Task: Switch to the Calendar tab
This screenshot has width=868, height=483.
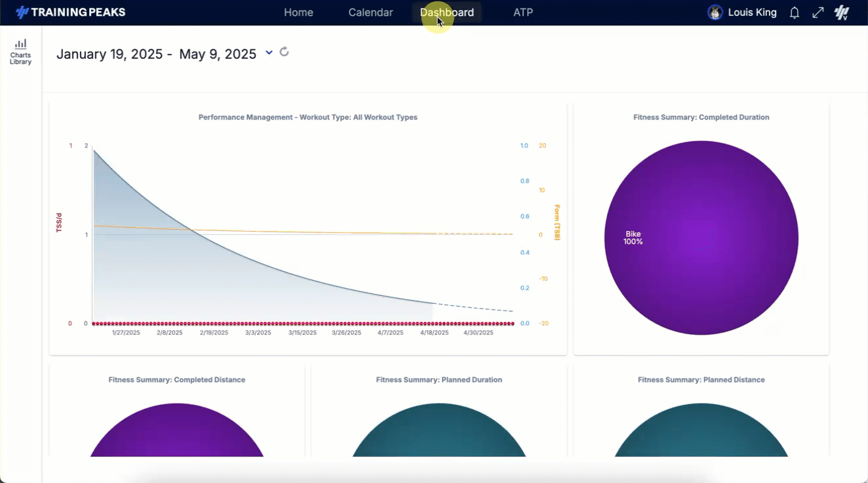Action: 370,12
